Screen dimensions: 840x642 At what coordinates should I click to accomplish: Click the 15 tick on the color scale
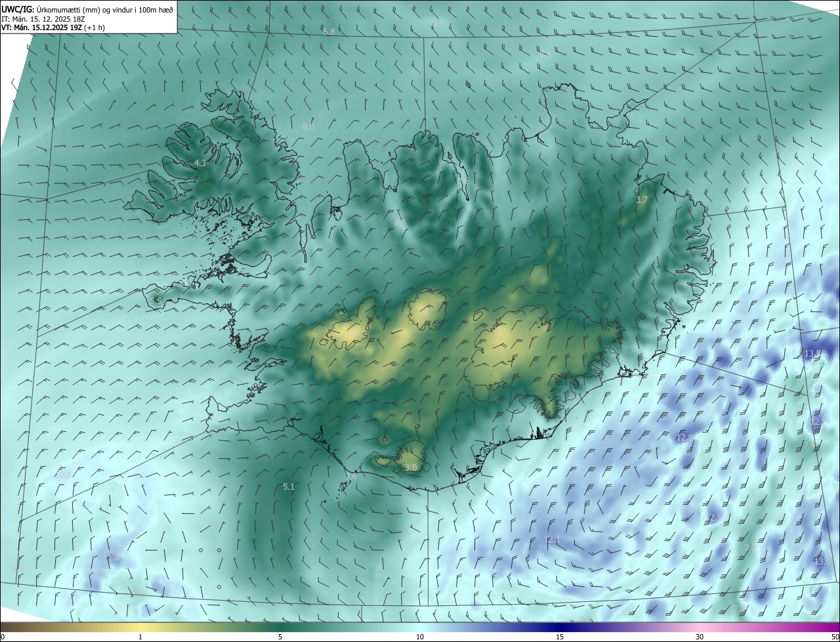pyautogui.click(x=560, y=637)
